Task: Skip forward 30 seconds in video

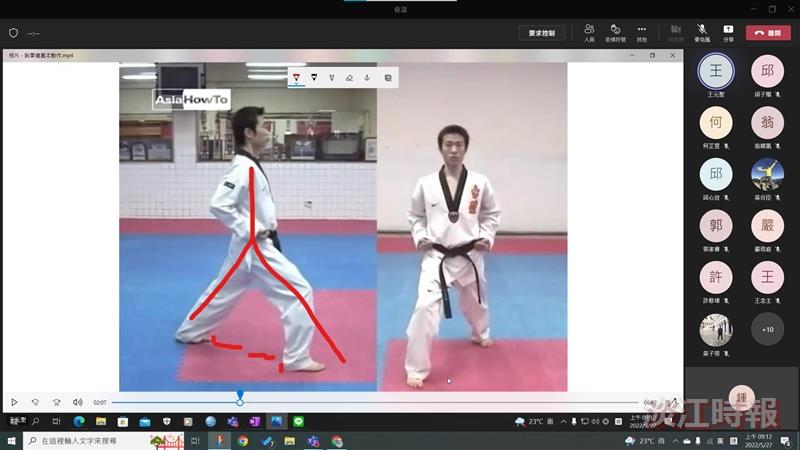Action: tap(57, 402)
